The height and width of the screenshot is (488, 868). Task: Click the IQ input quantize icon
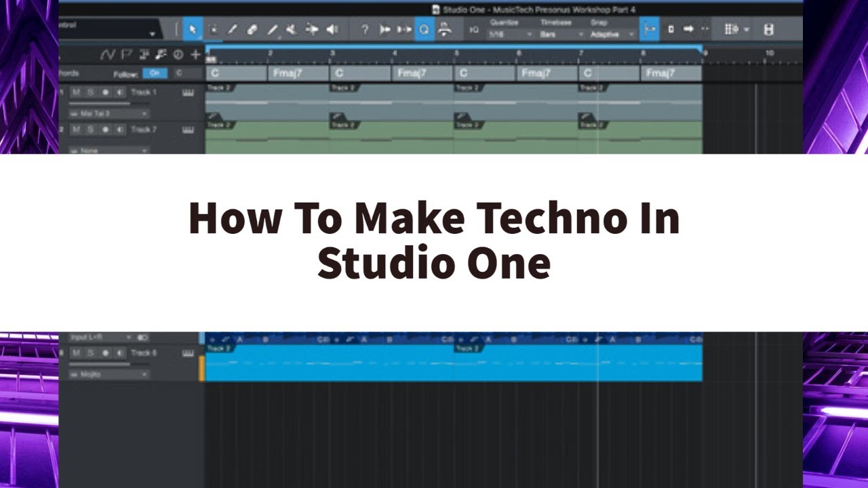[x=474, y=30]
